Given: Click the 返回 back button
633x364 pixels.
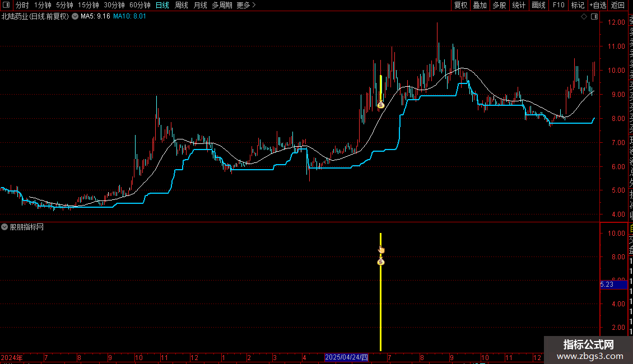Looking at the screenshot, I should pyautogui.click(x=618, y=5).
